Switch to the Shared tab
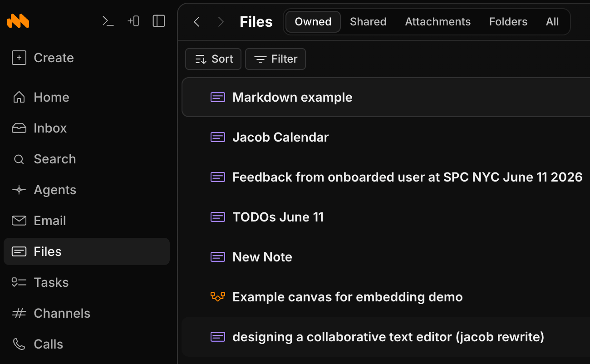The width and height of the screenshot is (590, 364). pos(368,22)
